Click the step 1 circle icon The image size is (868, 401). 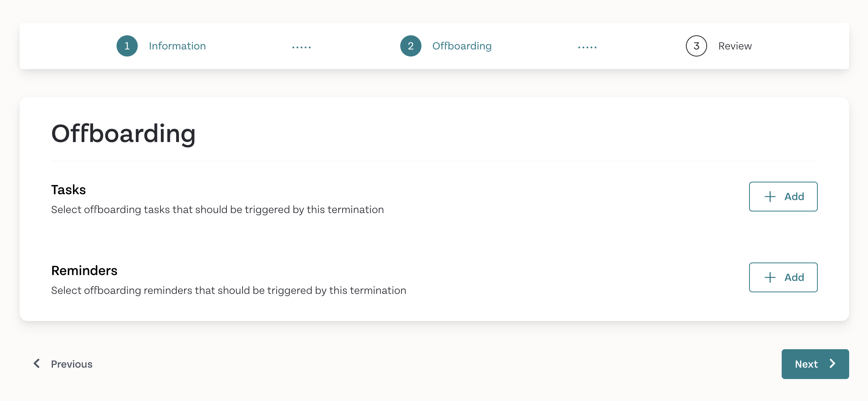click(127, 46)
